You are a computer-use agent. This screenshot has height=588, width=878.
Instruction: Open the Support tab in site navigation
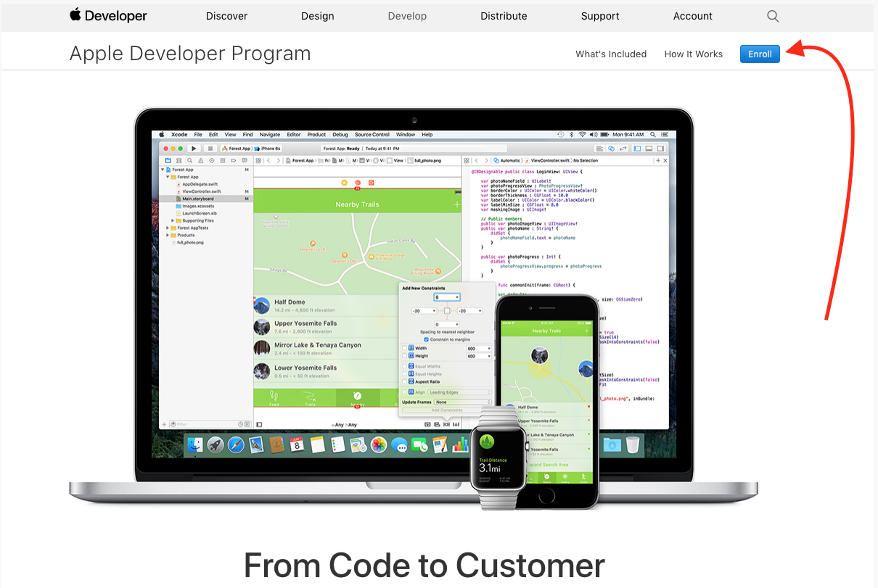[600, 16]
